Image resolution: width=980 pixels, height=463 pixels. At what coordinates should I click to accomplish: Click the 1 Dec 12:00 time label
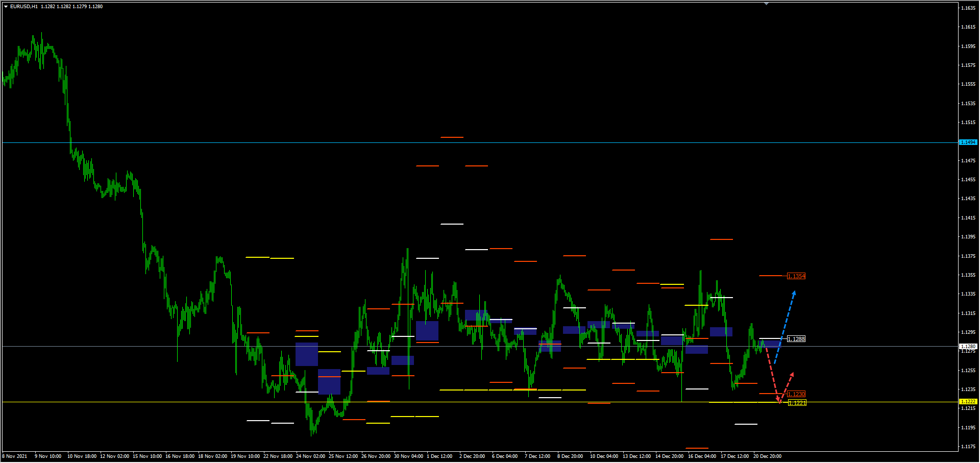tap(439, 456)
